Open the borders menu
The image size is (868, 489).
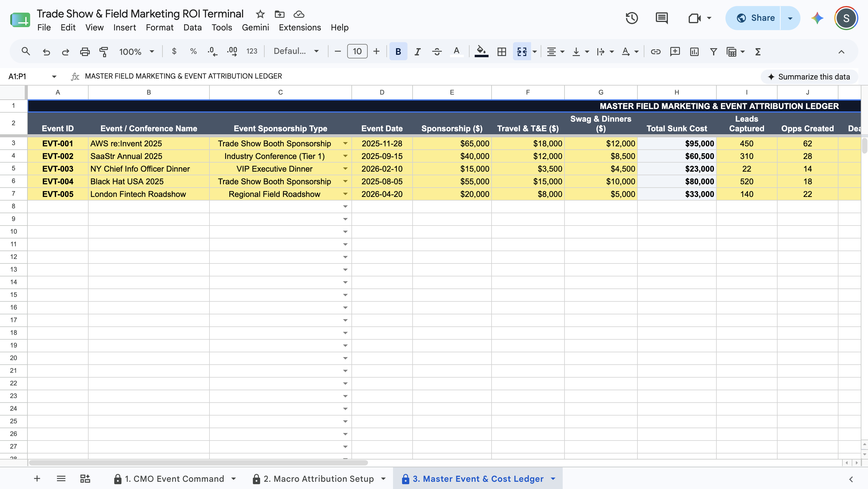coord(502,51)
